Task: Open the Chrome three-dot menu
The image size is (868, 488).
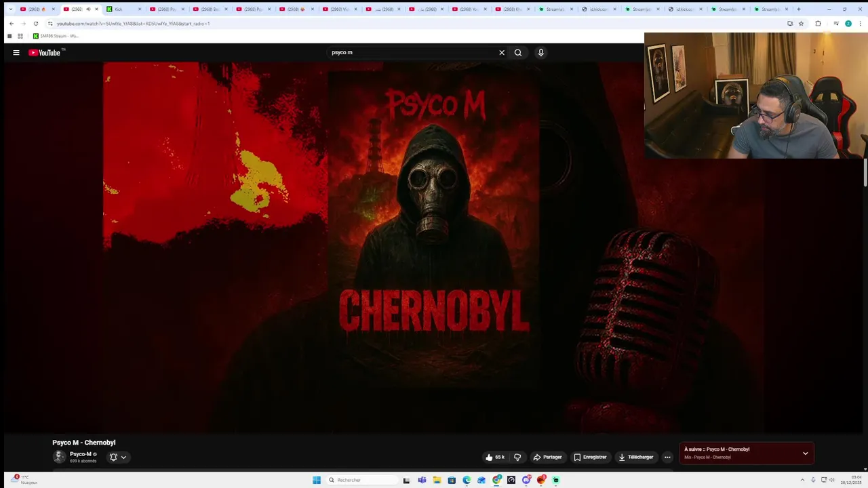Action: tap(860, 24)
